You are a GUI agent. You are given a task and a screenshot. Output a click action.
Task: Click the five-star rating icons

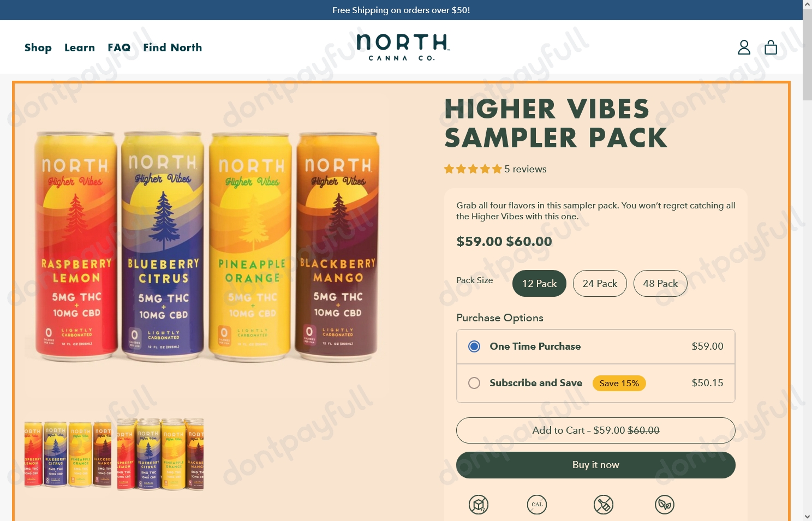[x=473, y=169]
